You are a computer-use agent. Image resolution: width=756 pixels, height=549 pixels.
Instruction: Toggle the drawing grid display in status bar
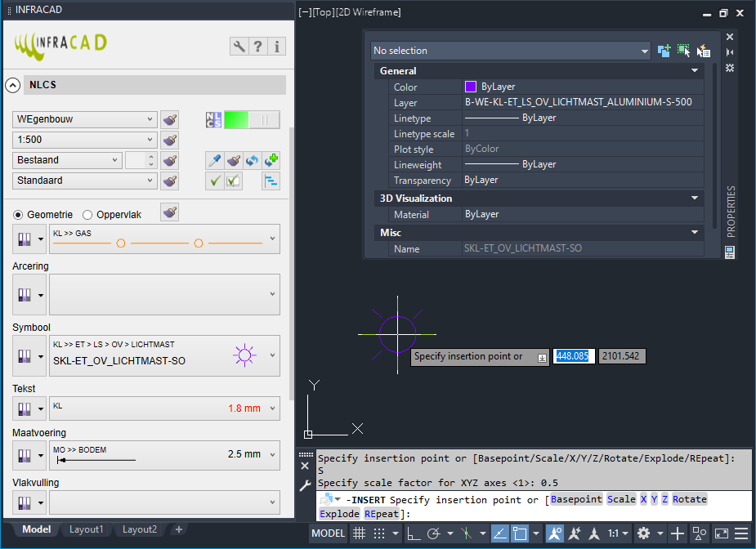pyautogui.click(x=359, y=533)
